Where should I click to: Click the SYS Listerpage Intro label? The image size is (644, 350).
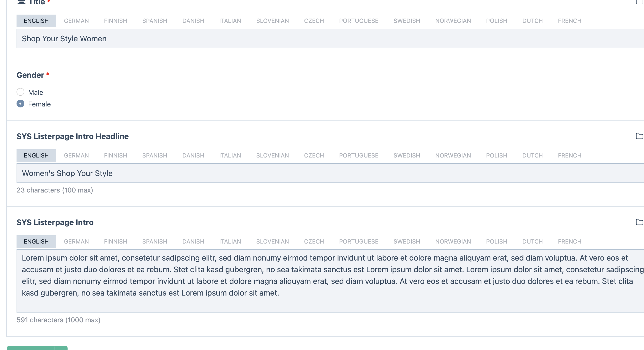[x=55, y=222]
